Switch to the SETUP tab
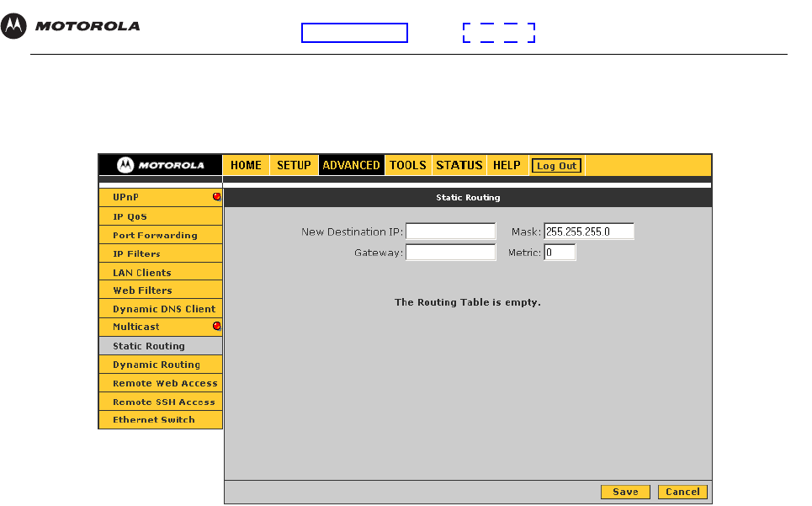 [x=294, y=165]
